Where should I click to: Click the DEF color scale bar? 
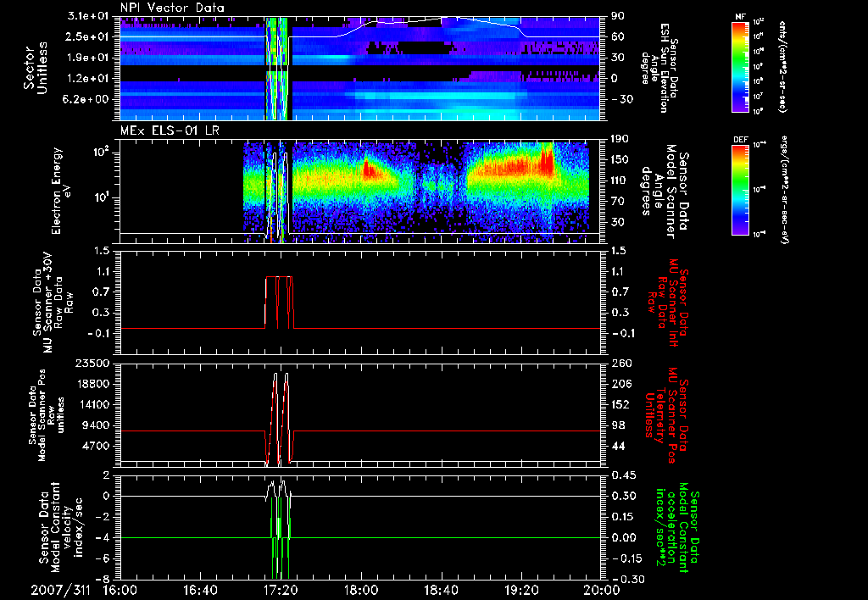pos(741,190)
